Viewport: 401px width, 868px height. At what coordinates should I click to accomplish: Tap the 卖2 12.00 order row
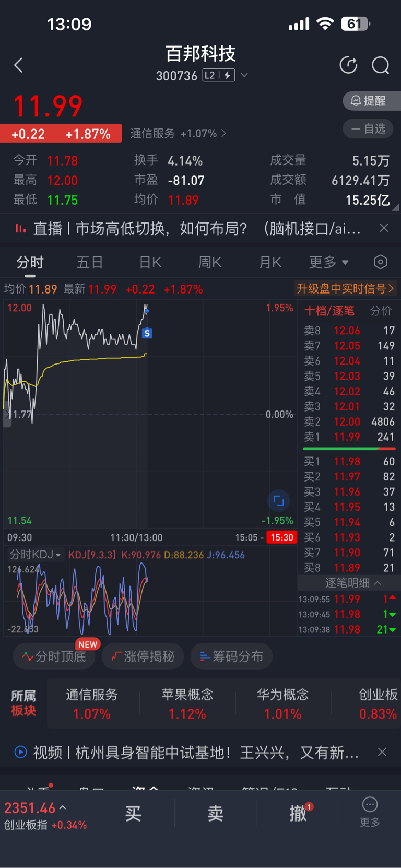[349, 421]
